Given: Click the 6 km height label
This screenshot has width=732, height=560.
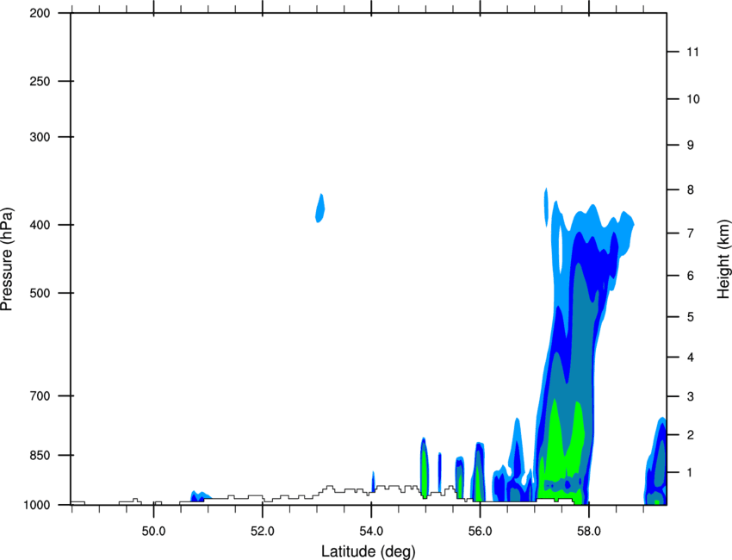Looking at the screenshot, I should 691,276.
